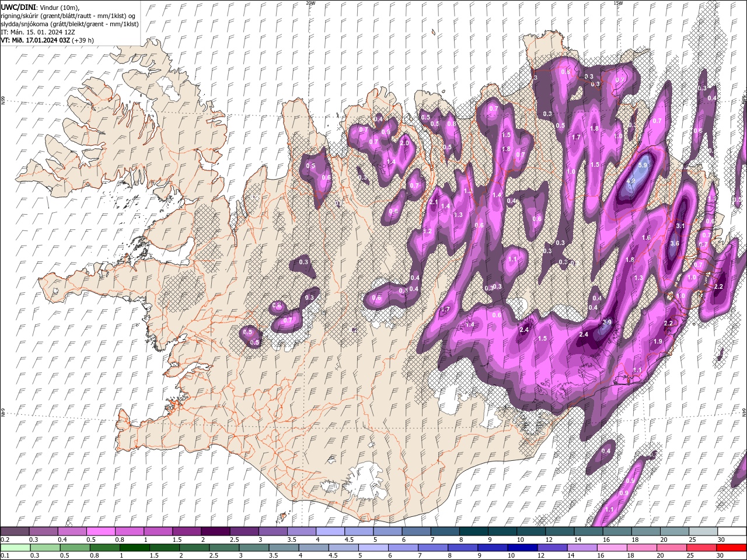Click the valid time "VT: Mið. 17.01.2024 03Z (+39 h)"
The width and height of the screenshot is (747, 560).
(x=47, y=40)
